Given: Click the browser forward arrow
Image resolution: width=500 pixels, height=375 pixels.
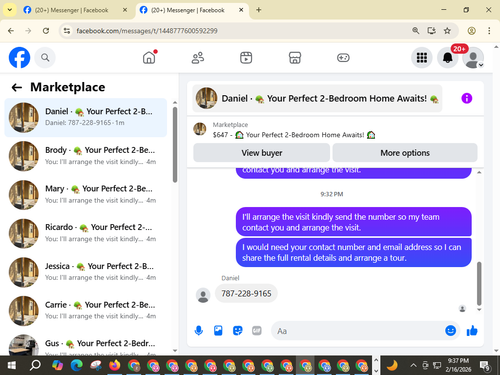Looking at the screenshot, I should 28,31.
